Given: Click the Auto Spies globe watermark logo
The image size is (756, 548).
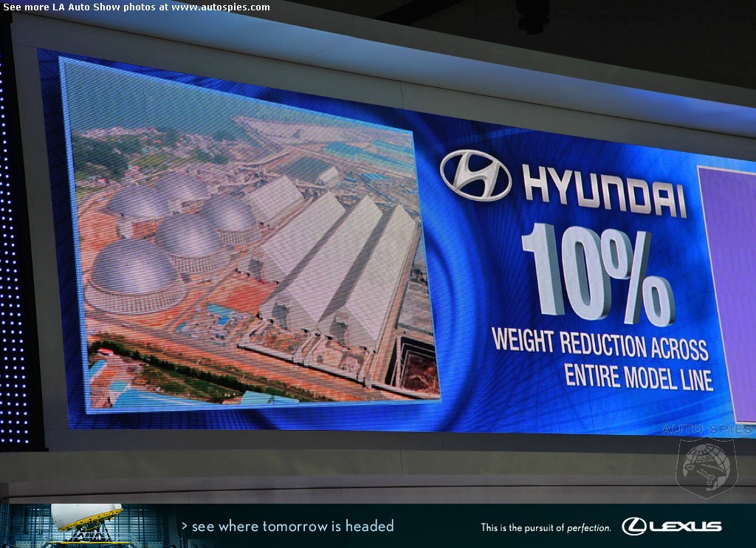Looking at the screenshot, I should tap(706, 467).
